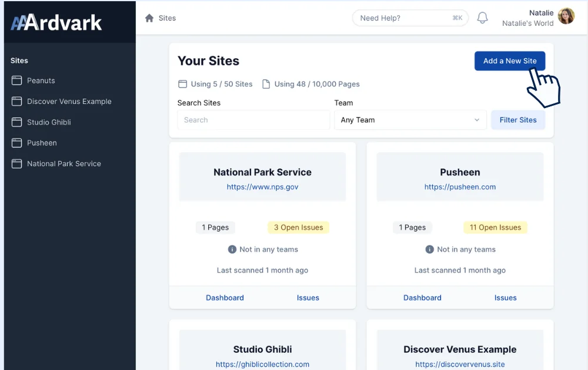This screenshot has height=370, width=588.
Task: Focus the Search Sites input field
Action: pyautogui.click(x=253, y=120)
